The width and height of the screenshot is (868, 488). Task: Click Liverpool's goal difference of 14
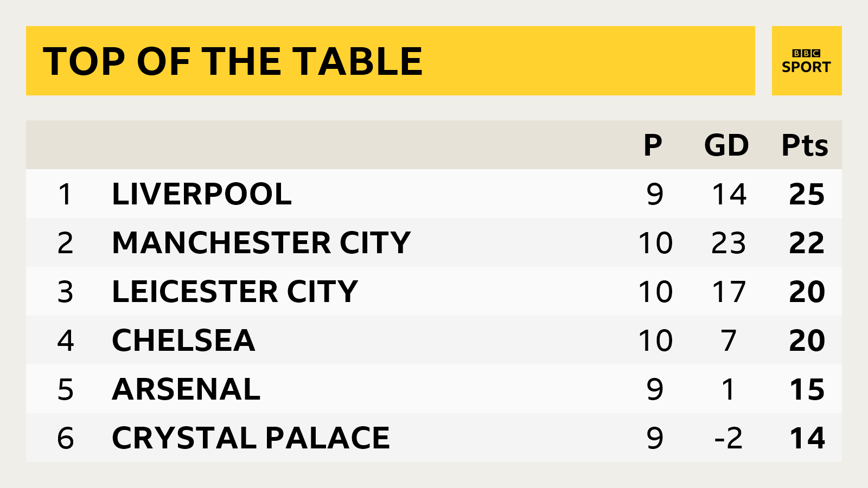729,194
